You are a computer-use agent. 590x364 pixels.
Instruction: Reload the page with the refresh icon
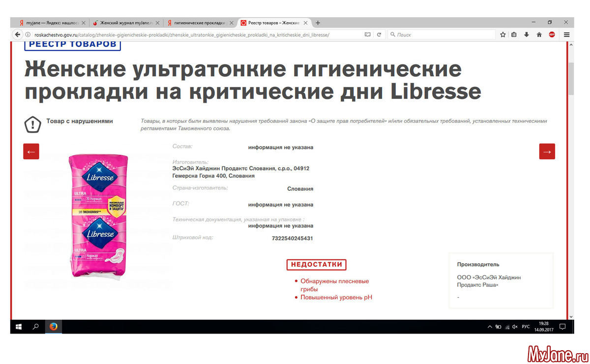pos(379,35)
